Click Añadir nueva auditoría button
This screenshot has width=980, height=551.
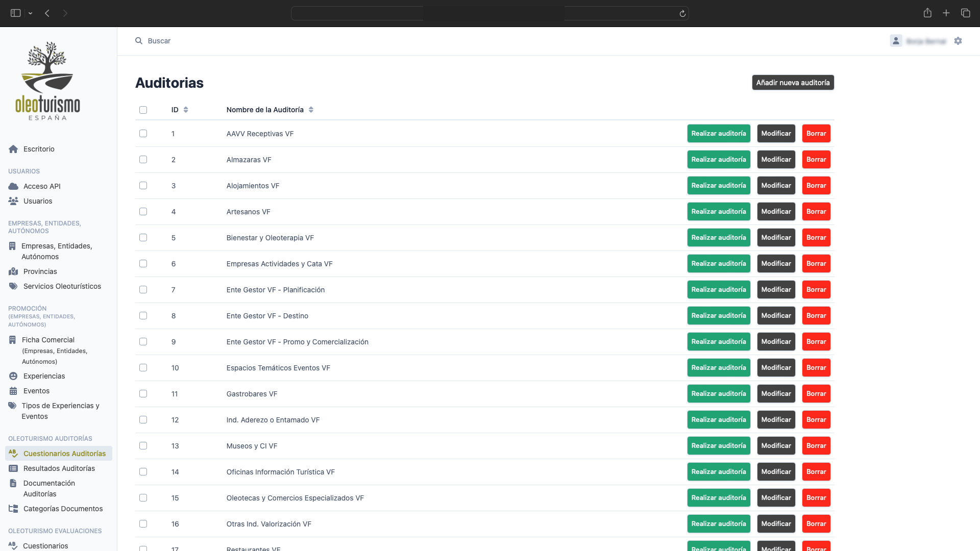pyautogui.click(x=793, y=83)
